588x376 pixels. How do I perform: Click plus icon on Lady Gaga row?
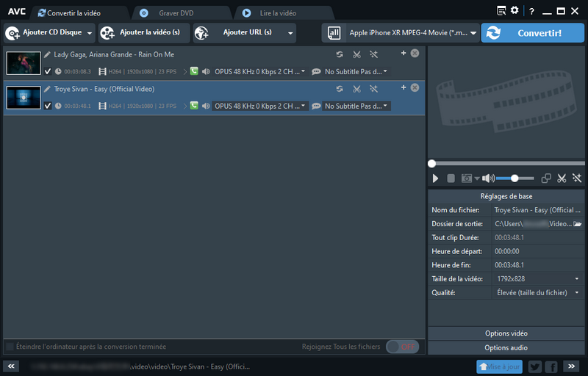[x=404, y=53]
